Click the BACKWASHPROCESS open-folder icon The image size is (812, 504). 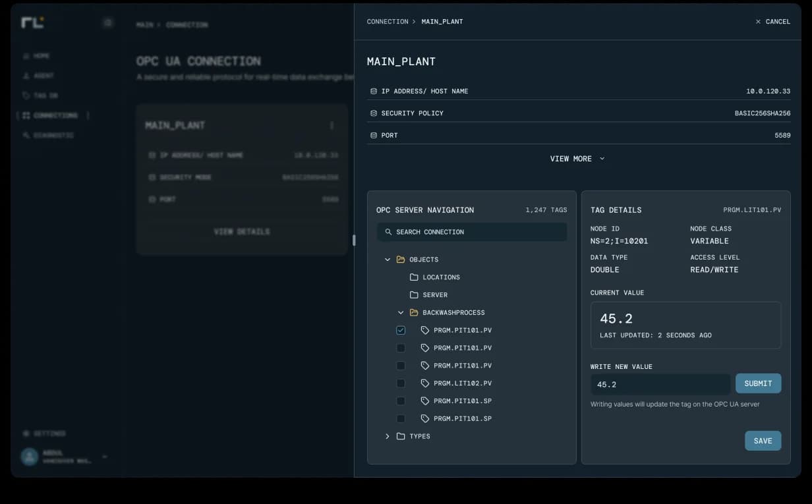pyautogui.click(x=414, y=313)
